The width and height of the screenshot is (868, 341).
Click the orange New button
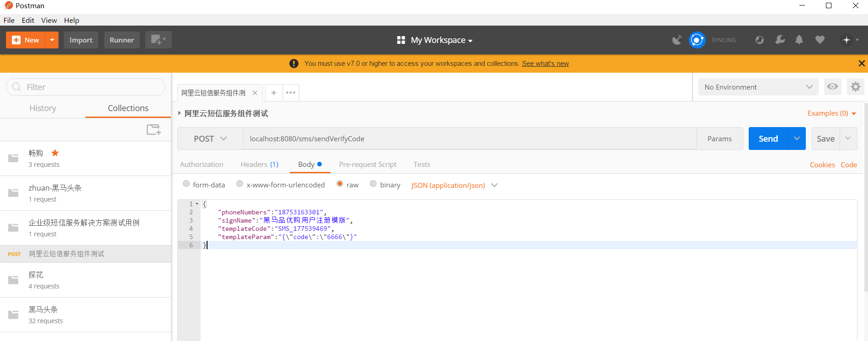(26, 40)
